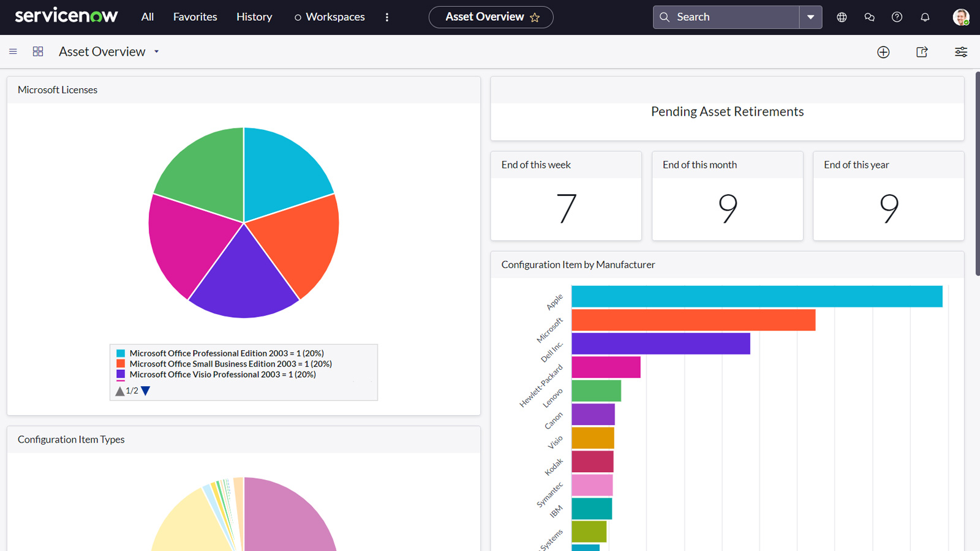This screenshot has width=980, height=551.
Task: Click the Canon bar in manufacturer chart
Action: coord(593,414)
